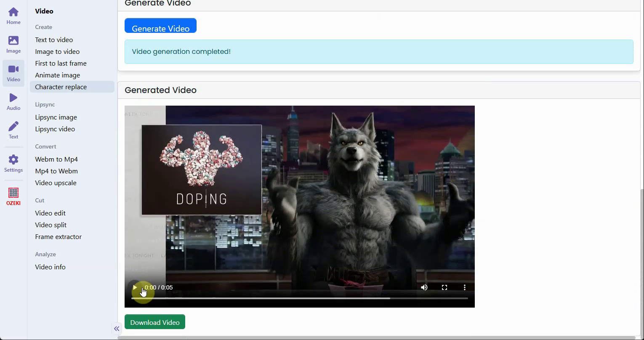Open the Video upscale menu item
644x340 pixels.
[56, 183]
